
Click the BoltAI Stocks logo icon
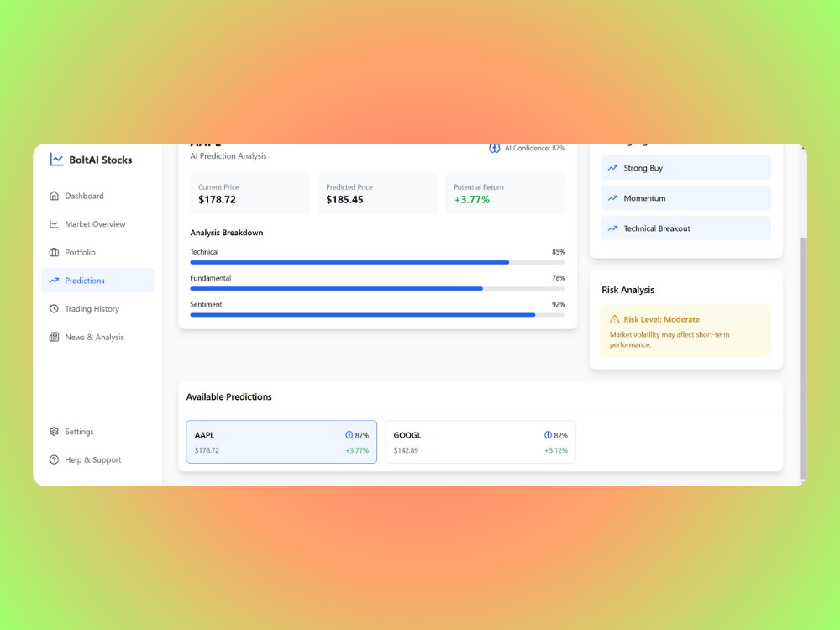tap(56, 160)
